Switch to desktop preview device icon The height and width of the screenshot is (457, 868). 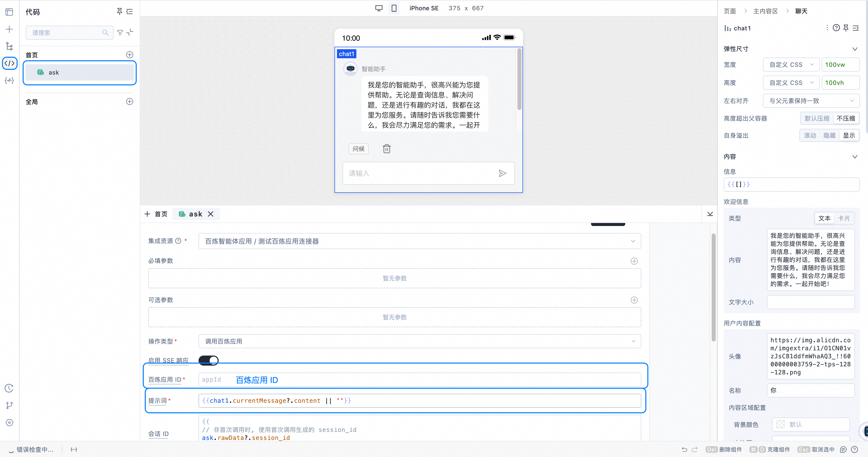379,8
